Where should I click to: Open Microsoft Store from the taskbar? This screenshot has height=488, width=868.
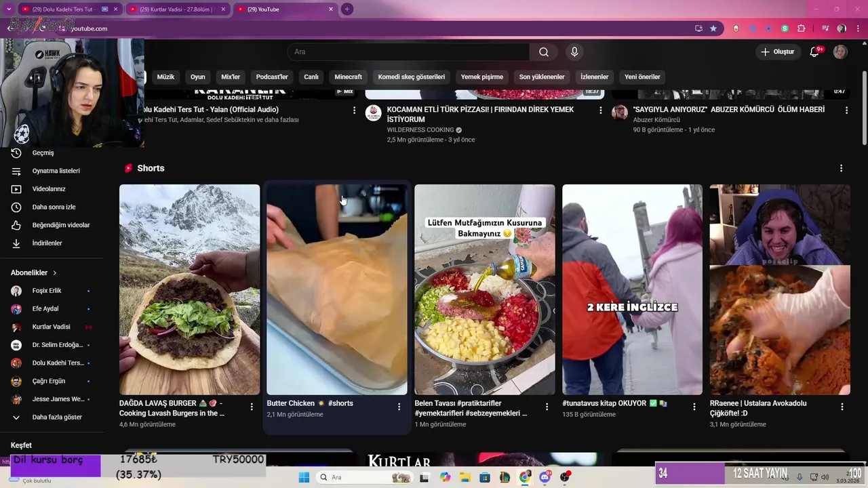tap(486, 477)
